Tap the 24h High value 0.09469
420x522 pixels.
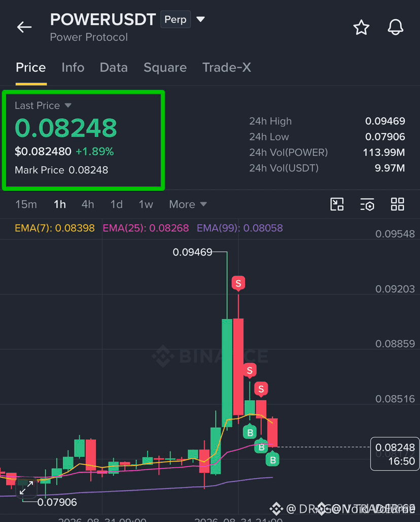[385, 121]
